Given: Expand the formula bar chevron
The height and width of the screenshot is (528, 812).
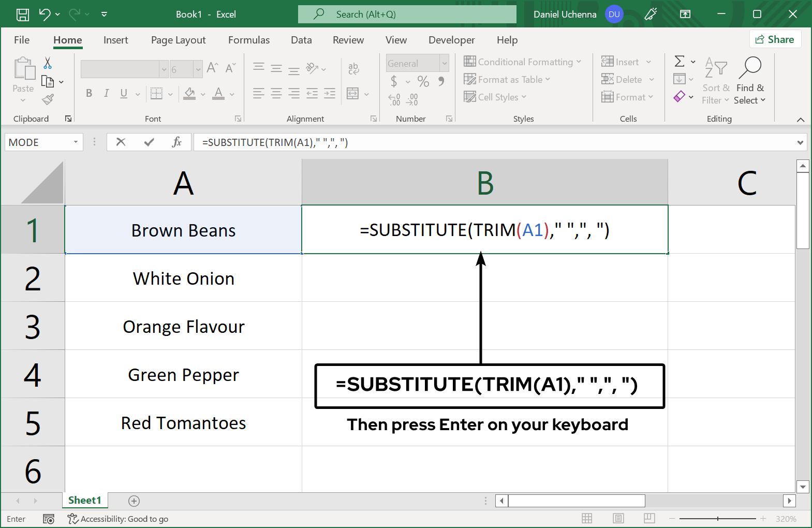Looking at the screenshot, I should point(800,142).
